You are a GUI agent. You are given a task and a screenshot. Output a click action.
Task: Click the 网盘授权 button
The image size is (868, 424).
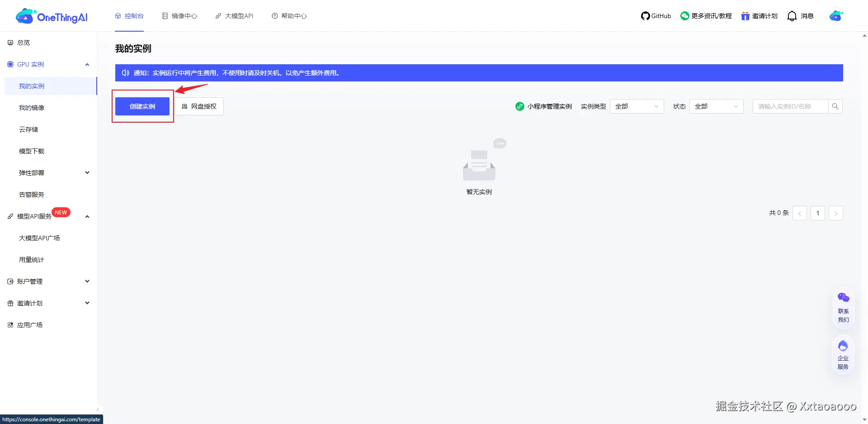(x=199, y=106)
